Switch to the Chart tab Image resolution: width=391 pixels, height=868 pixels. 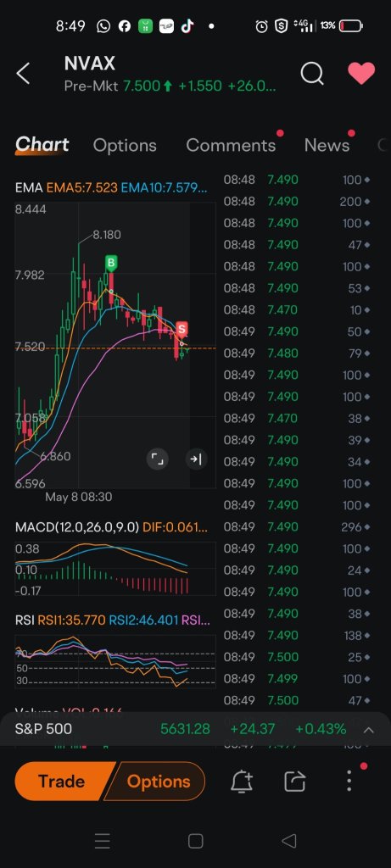point(42,144)
